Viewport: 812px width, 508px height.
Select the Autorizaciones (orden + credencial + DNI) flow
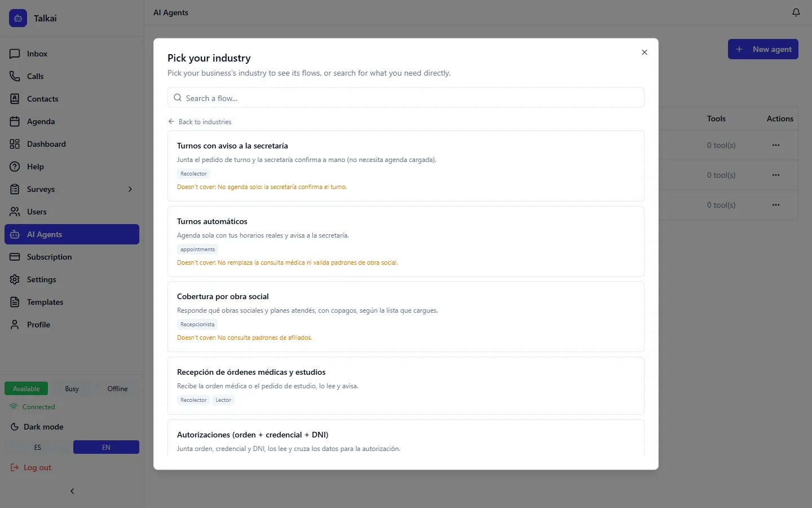click(x=406, y=438)
